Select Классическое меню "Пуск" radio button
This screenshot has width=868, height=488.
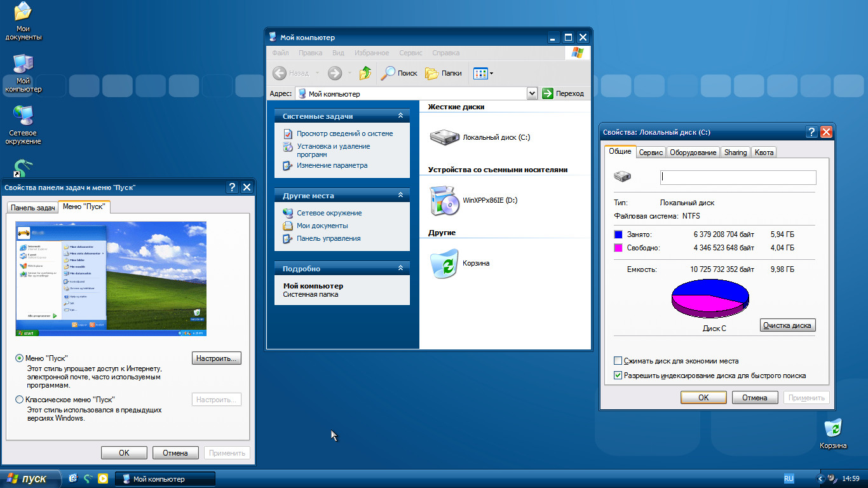(x=19, y=400)
